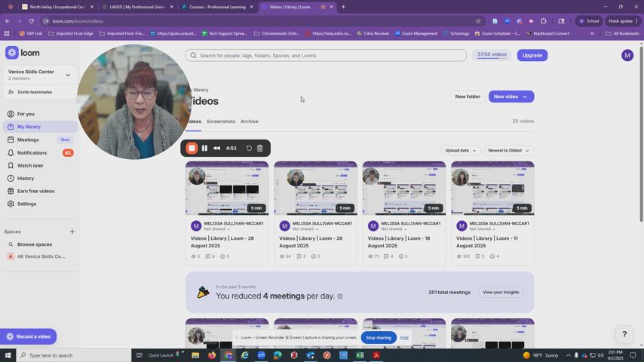Open the user profile avatar M
The height and width of the screenshot is (362, 644).
pos(627,55)
